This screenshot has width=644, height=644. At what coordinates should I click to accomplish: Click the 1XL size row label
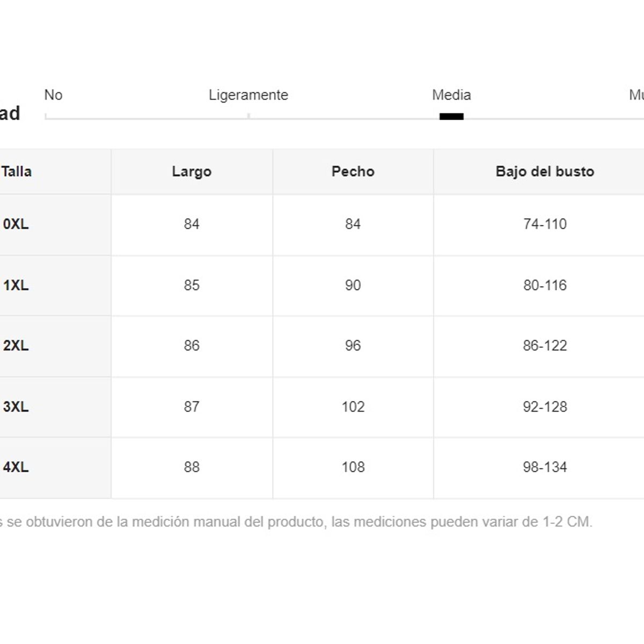16,286
